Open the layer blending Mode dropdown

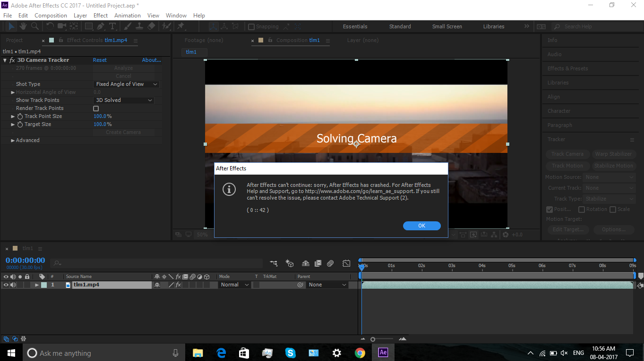(235, 285)
